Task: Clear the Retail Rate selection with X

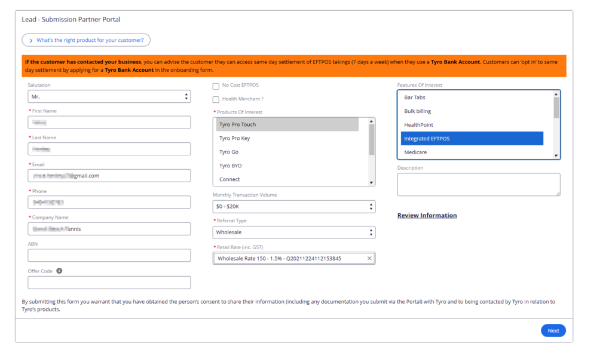Action: tap(369, 258)
